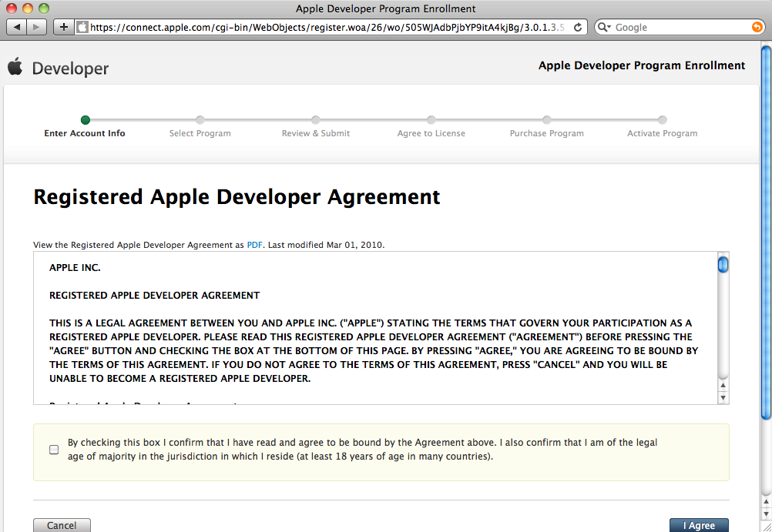The width and height of the screenshot is (772, 532).
Task: Open the search magnifier dropdown
Action: click(x=604, y=27)
